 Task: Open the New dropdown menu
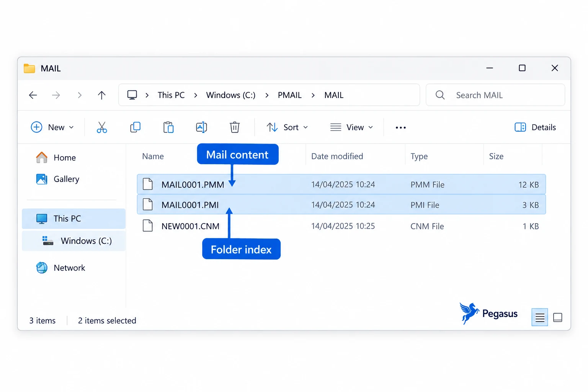tap(52, 127)
